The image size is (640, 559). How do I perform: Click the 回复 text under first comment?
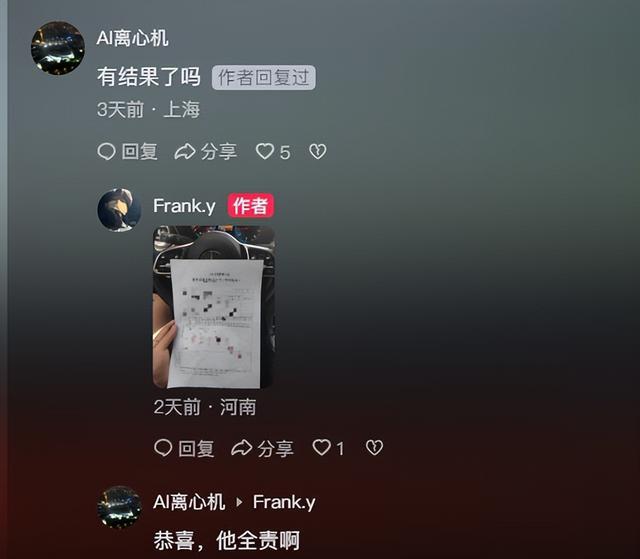coord(140,152)
